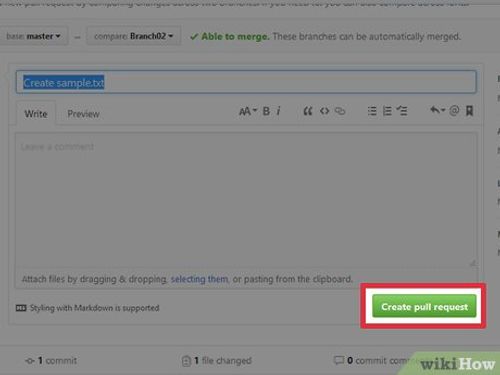Click Styling with Markdown is supported
500x375 pixels.
pos(95,308)
